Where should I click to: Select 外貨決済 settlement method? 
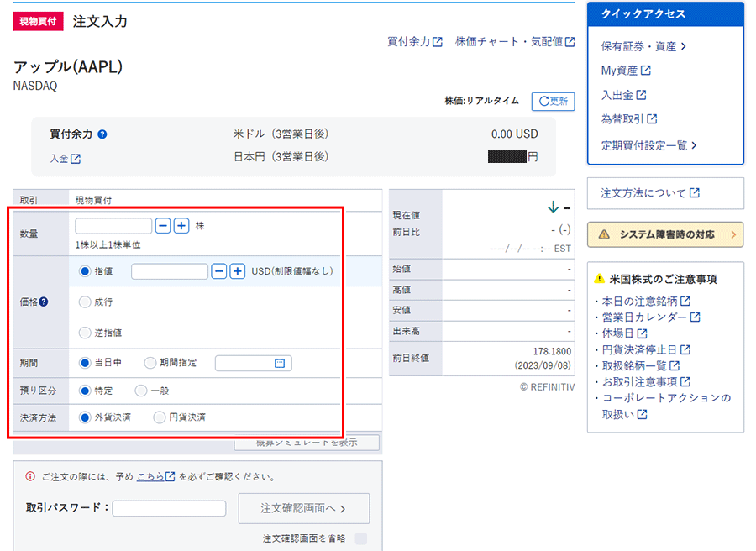85,417
